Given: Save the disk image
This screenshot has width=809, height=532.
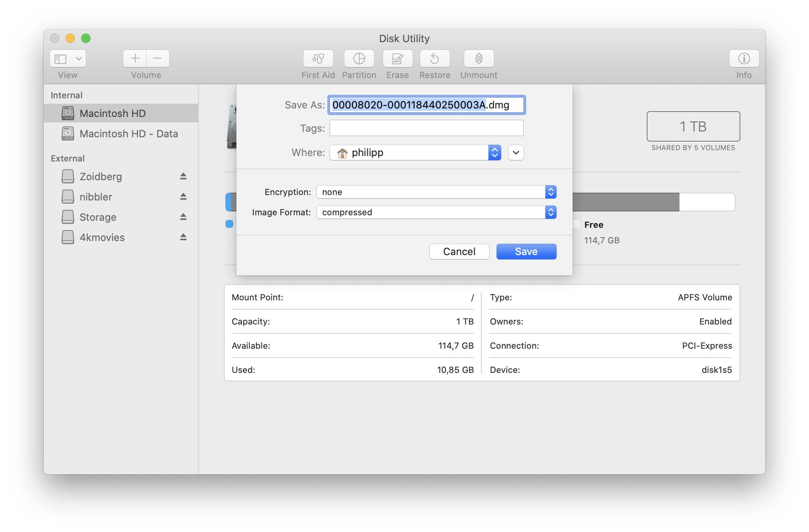Looking at the screenshot, I should (x=526, y=252).
